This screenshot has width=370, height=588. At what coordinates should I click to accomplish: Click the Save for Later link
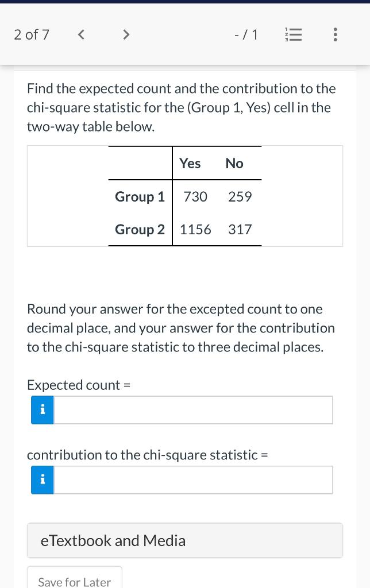tap(74, 582)
